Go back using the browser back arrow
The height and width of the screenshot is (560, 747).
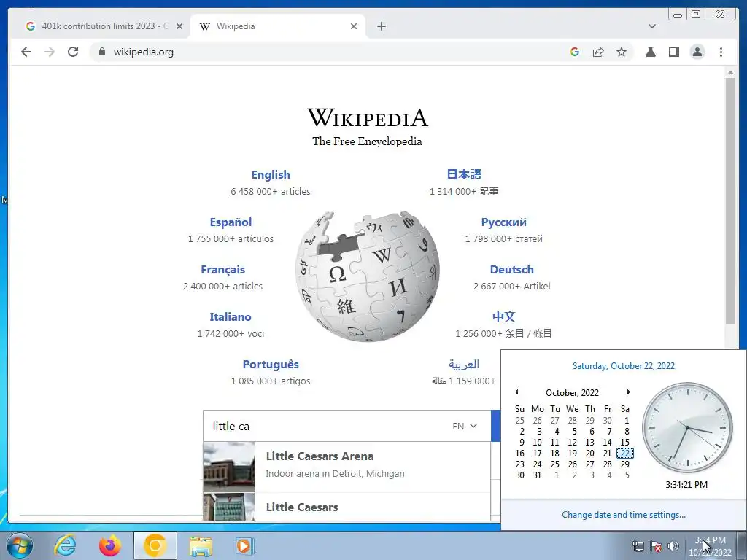tap(26, 52)
